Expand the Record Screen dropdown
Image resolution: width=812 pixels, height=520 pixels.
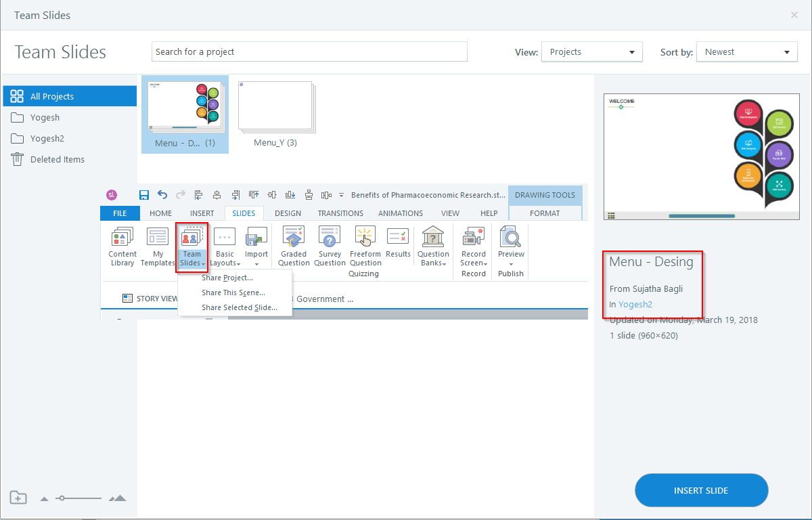tap(474, 246)
